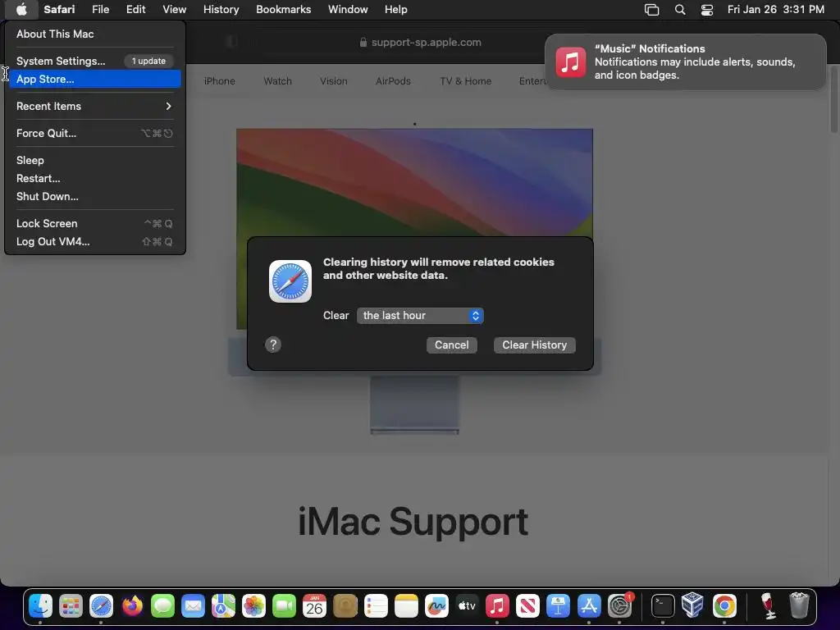Open the App Store icon in Dock
The width and height of the screenshot is (840, 630).
coord(589,606)
